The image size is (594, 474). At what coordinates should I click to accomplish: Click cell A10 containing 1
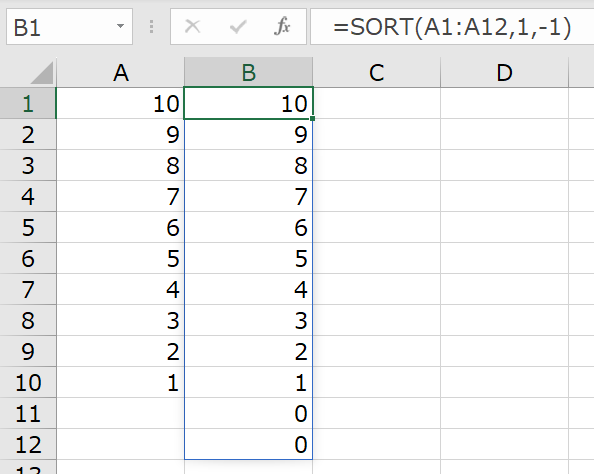tap(120, 382)
